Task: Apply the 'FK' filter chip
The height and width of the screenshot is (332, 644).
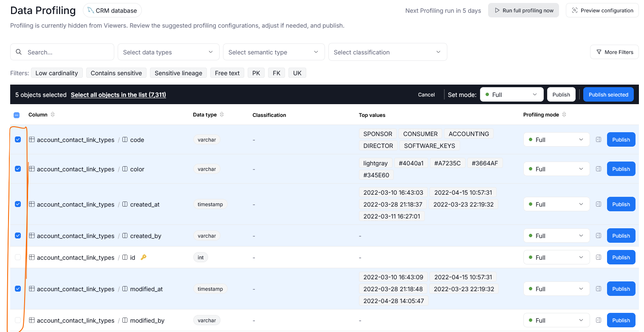Action: (x=277, y=73)
